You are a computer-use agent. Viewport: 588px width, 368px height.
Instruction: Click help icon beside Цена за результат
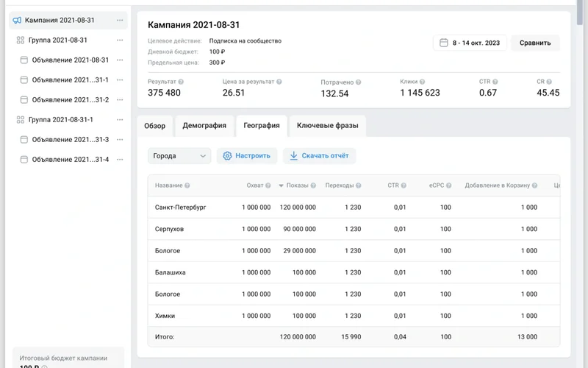pos(279,82)
